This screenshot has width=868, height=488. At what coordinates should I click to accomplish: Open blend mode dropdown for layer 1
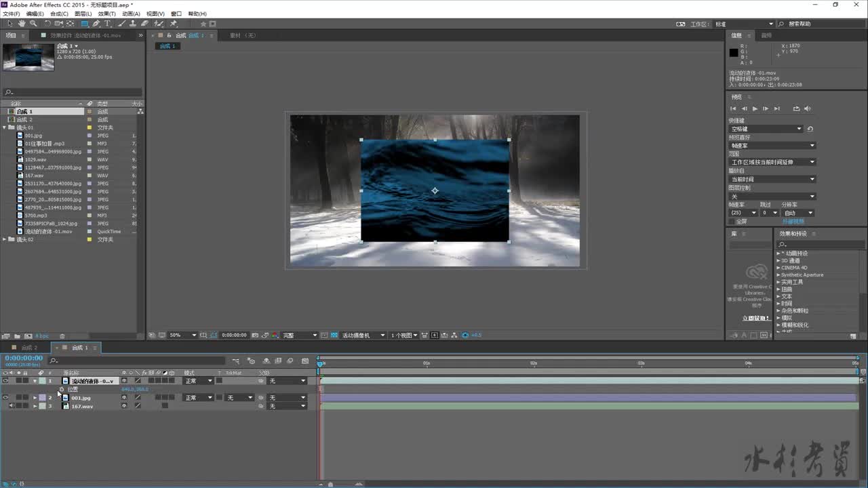tap(198, 381)
